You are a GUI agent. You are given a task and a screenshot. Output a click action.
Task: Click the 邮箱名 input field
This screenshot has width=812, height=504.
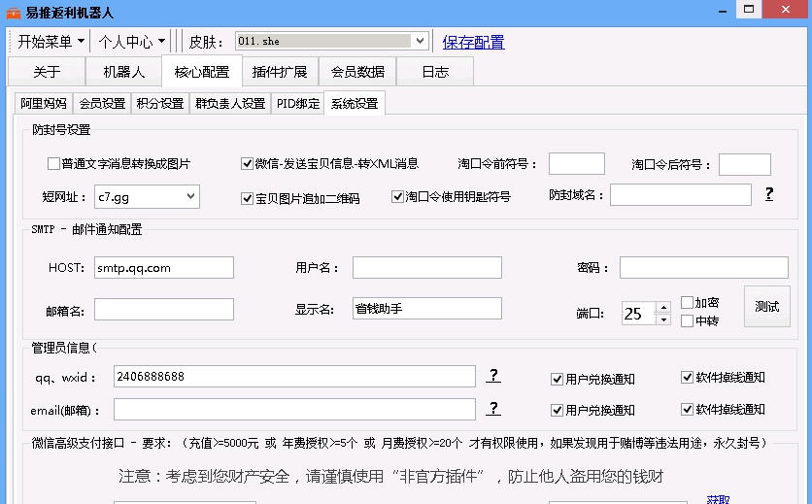[163, 309]
